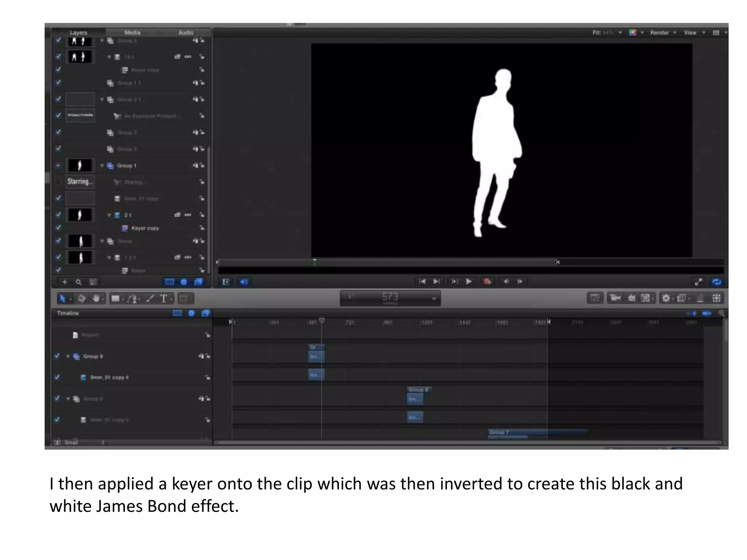This screenshot has width=747, height=560.
Task: Toggle visibility checkbox for Group 9
Action: point(57,356)
